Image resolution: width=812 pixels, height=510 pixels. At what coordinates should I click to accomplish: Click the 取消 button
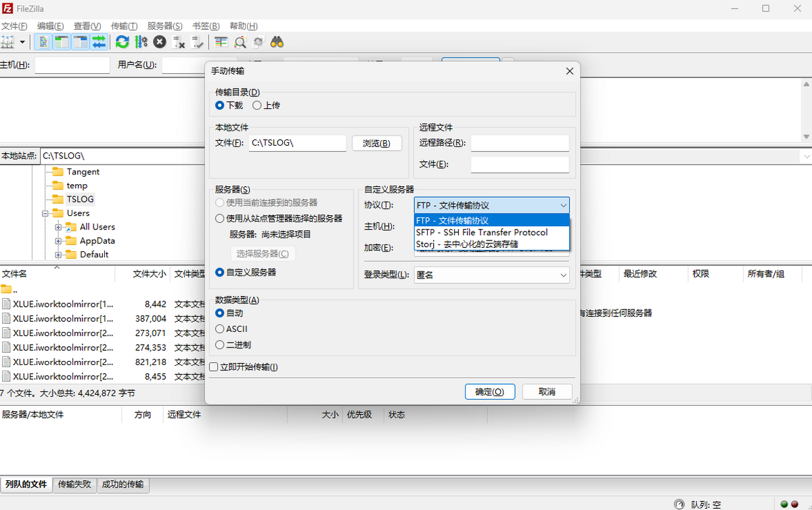pos(547,391)
